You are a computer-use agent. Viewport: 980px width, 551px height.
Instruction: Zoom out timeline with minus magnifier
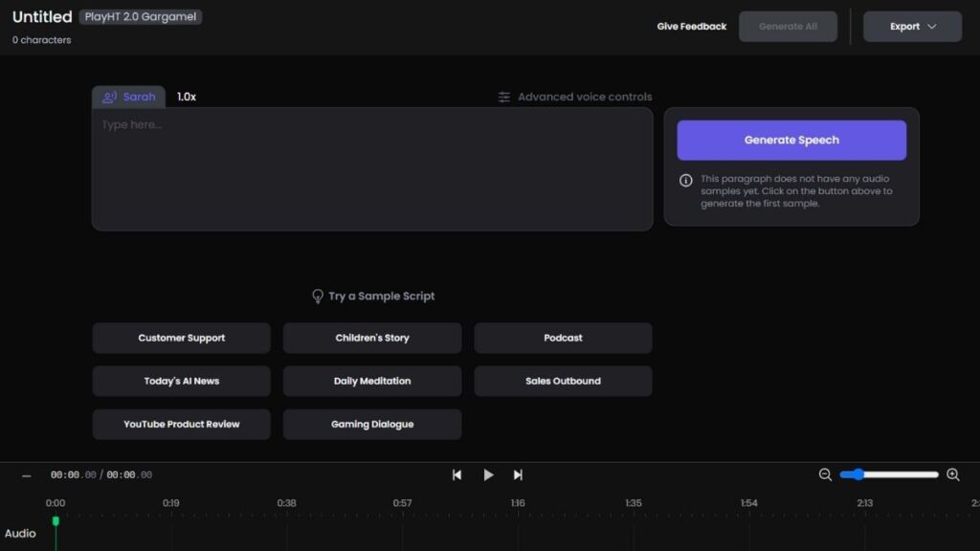point(825,474)
